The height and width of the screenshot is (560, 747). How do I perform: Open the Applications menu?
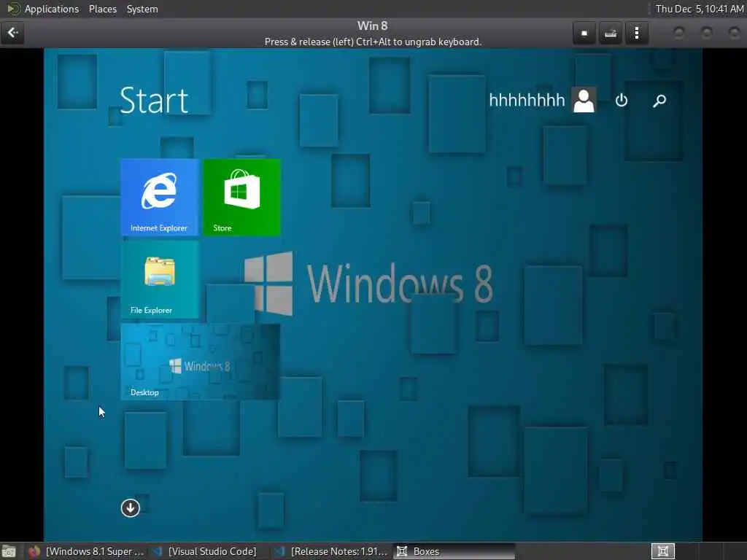52,9
